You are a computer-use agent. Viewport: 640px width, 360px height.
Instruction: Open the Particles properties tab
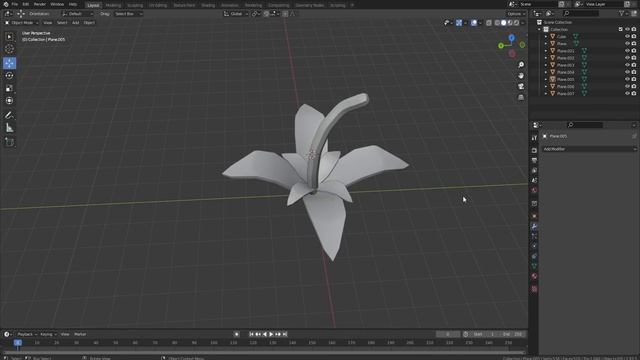534,236
